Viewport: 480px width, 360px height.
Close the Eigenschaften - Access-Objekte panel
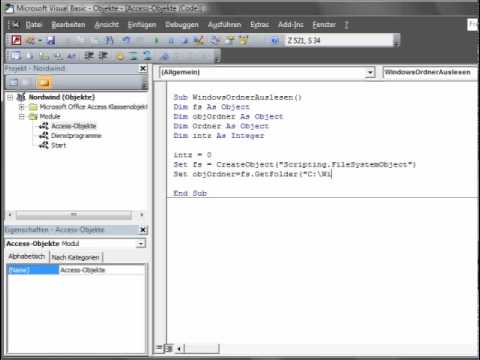(143, 230)
